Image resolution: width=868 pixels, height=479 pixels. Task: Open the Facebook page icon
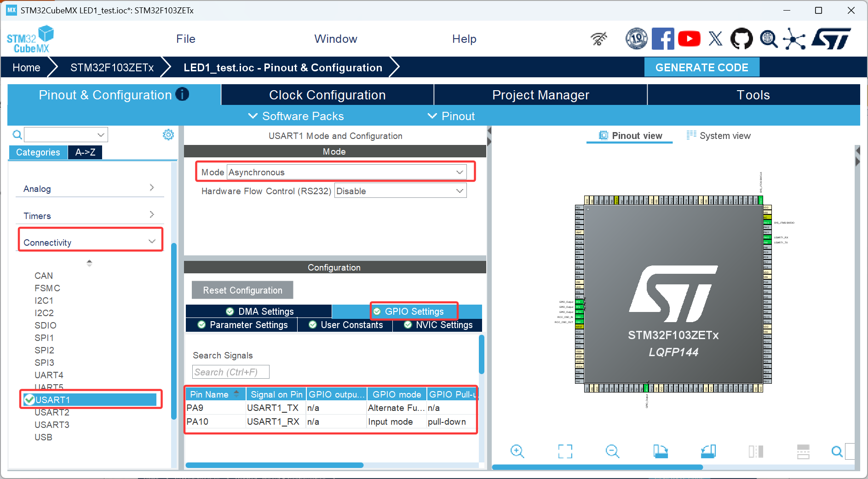click(663, 39)
